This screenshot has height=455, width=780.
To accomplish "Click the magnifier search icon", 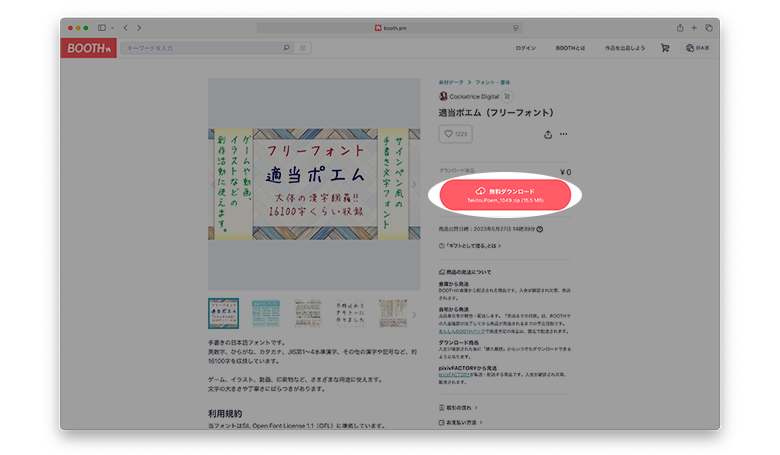I will click(x=286, y=48).
